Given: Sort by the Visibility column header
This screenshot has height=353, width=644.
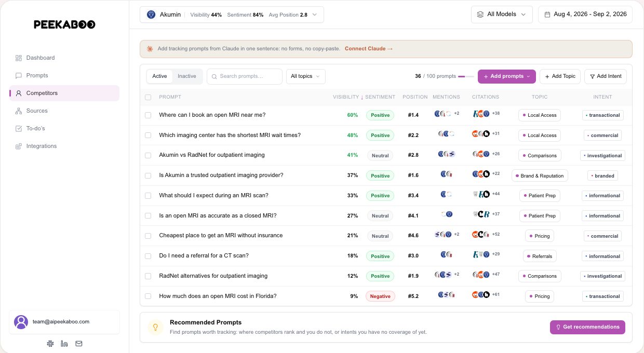Looking at the screenshot, I should [x=348, y=97].
